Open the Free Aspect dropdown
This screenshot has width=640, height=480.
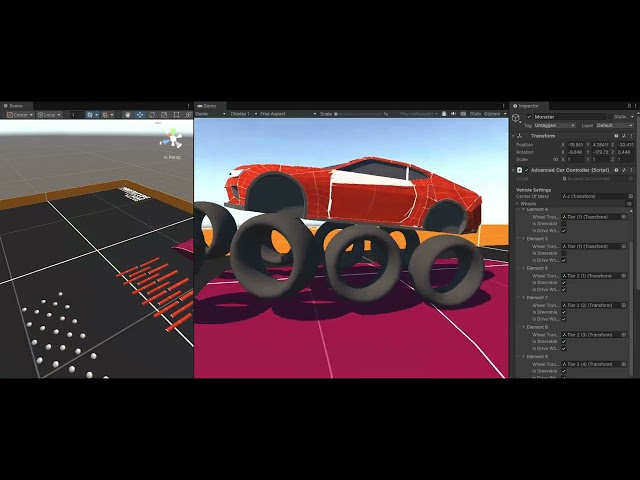288,114
